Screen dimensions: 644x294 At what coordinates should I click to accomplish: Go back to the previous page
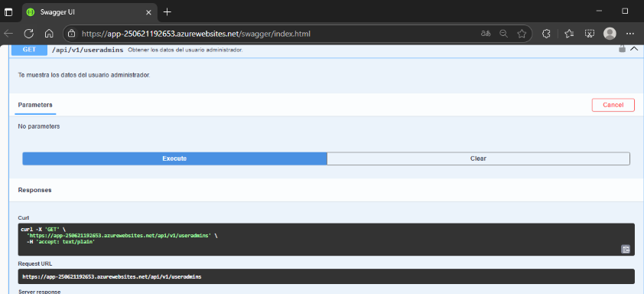click(8, 34)
